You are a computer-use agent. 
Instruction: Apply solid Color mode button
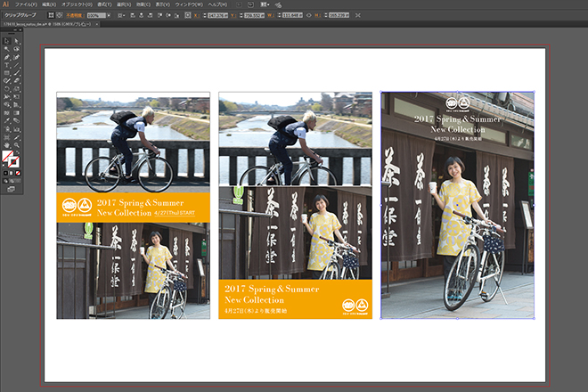(5, 173)
